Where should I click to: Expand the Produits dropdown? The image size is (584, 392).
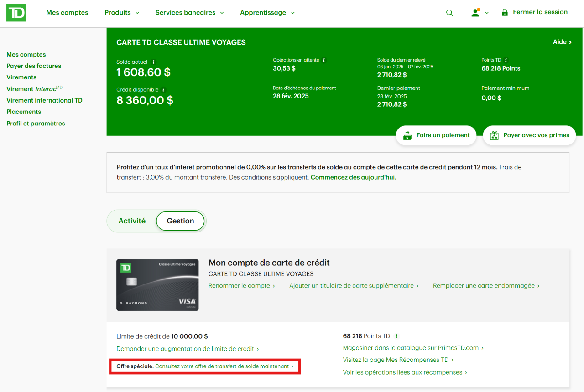click(x=121, y=12)
